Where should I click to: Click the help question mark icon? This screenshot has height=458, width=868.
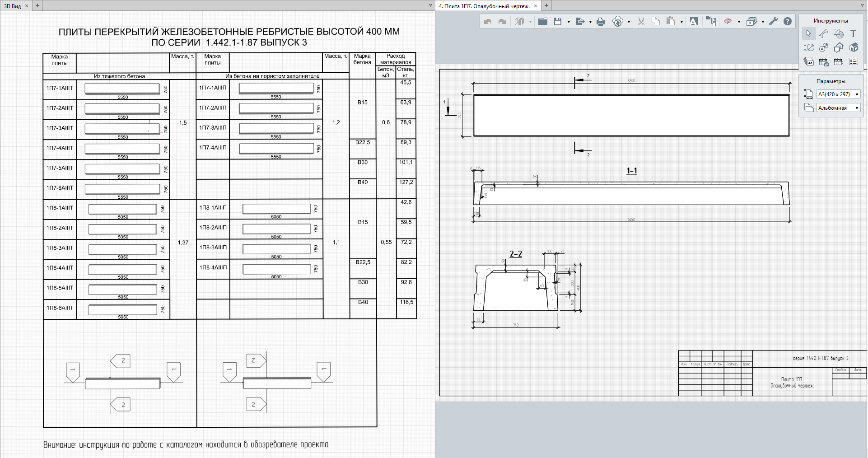(788, 21)
